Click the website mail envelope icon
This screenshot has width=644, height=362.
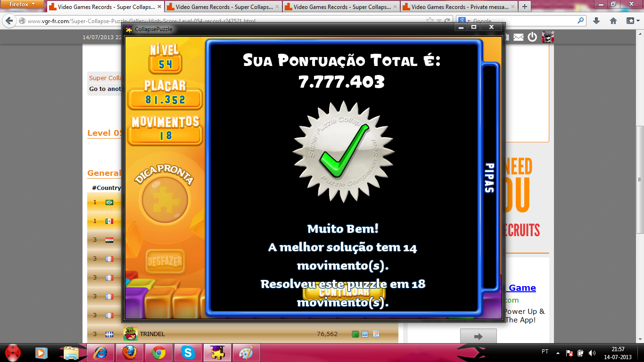point(519,37)
